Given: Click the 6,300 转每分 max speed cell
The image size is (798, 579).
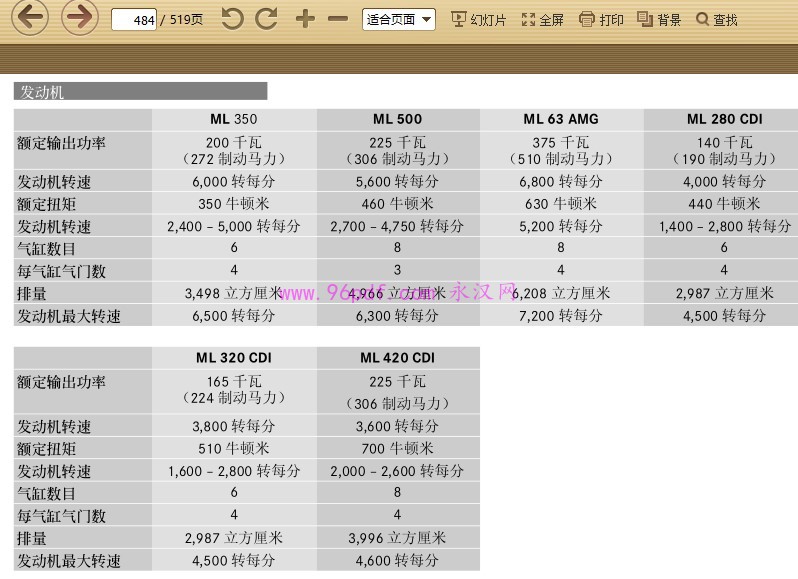Looking at the screenshot, I should pyautogui.click(x=397, y=315).
